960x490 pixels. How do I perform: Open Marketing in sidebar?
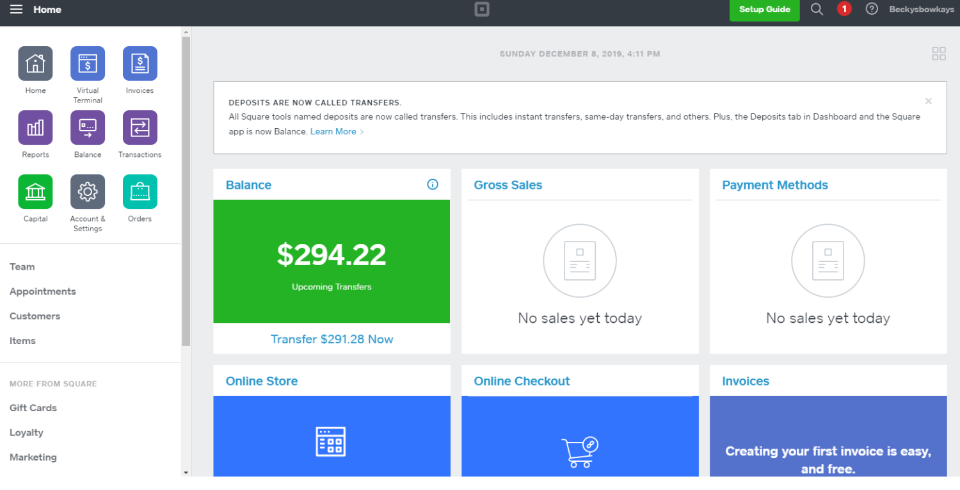[x=33, y=457]
